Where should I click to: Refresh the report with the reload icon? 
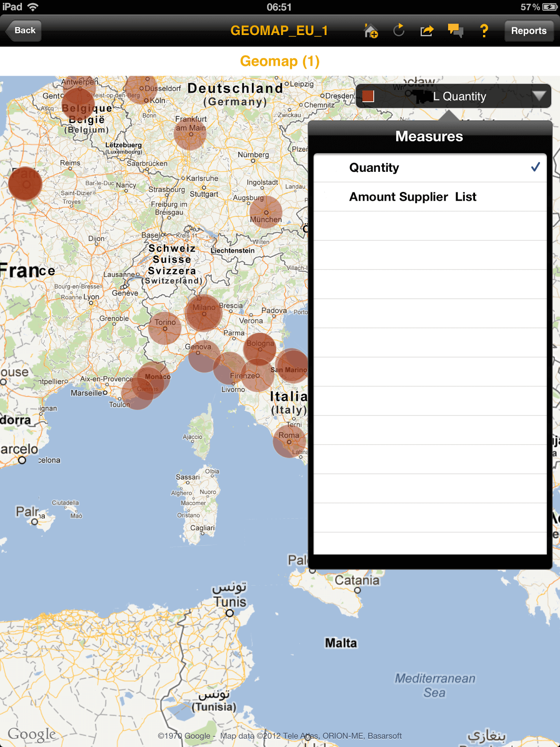399,30
